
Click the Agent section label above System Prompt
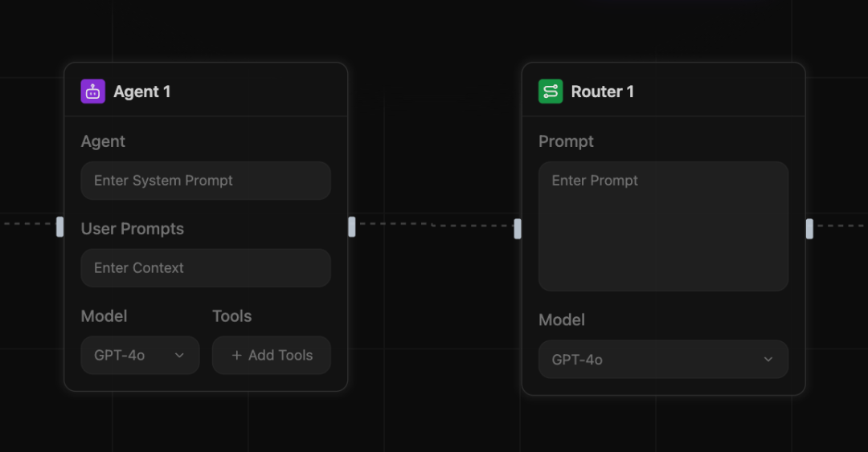(x=103, y=141)
